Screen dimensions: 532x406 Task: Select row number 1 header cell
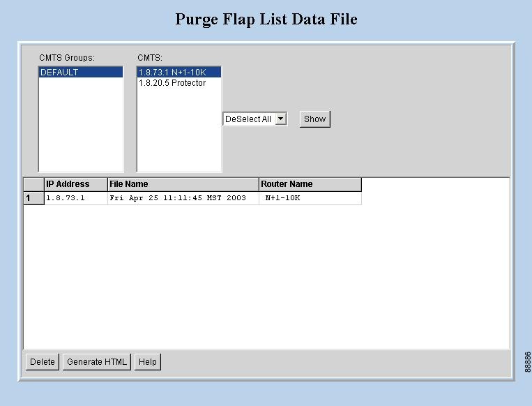pyautogui.click(x=33, y=198)
